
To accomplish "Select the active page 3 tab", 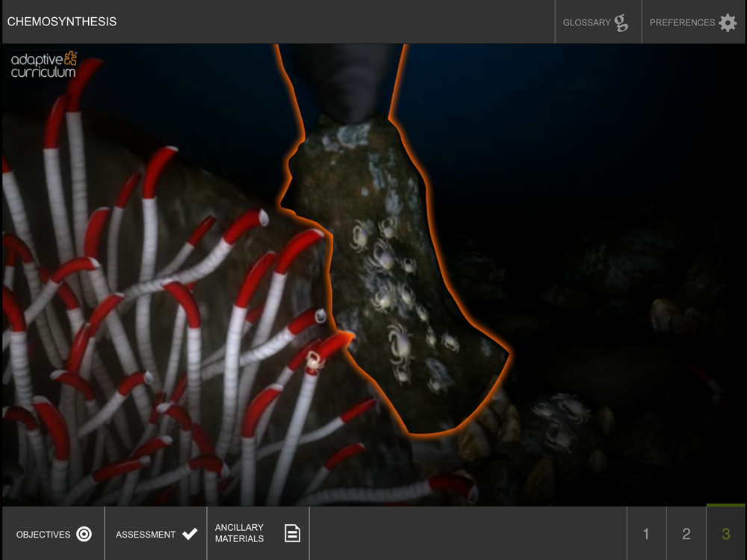I will click(x=725, y=533).
